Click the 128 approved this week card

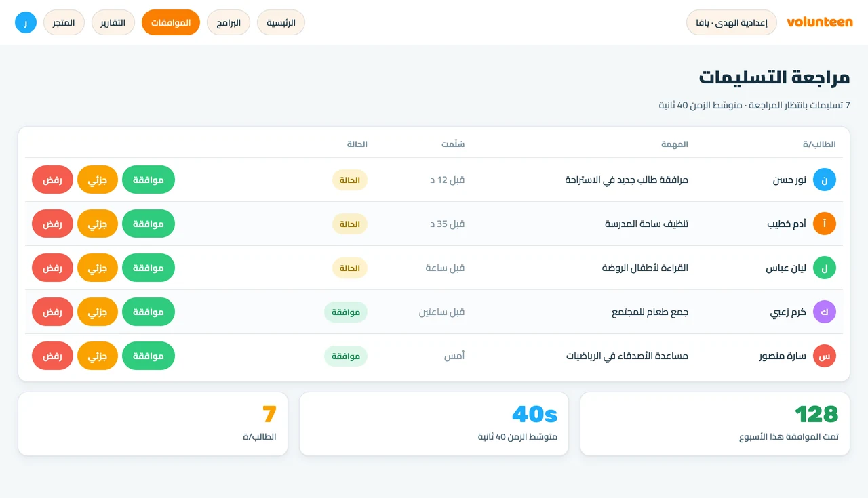[715, 423]
